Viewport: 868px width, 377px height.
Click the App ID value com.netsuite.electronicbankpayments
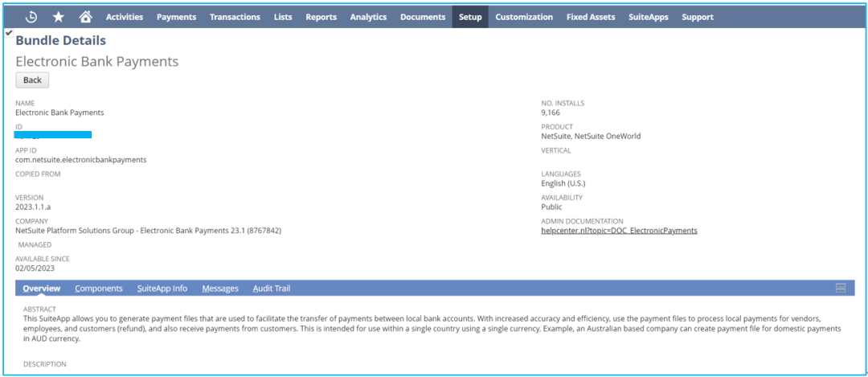[81, 160]
